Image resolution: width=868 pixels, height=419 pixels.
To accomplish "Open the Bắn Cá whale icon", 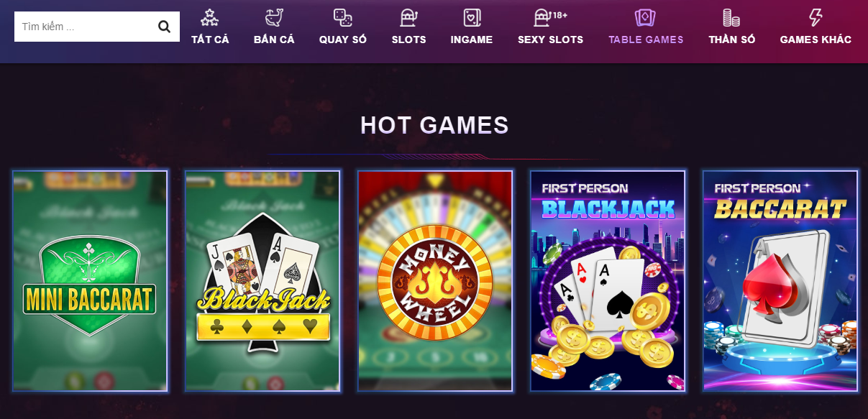I will pyautogui.click(x=274, y=17).
